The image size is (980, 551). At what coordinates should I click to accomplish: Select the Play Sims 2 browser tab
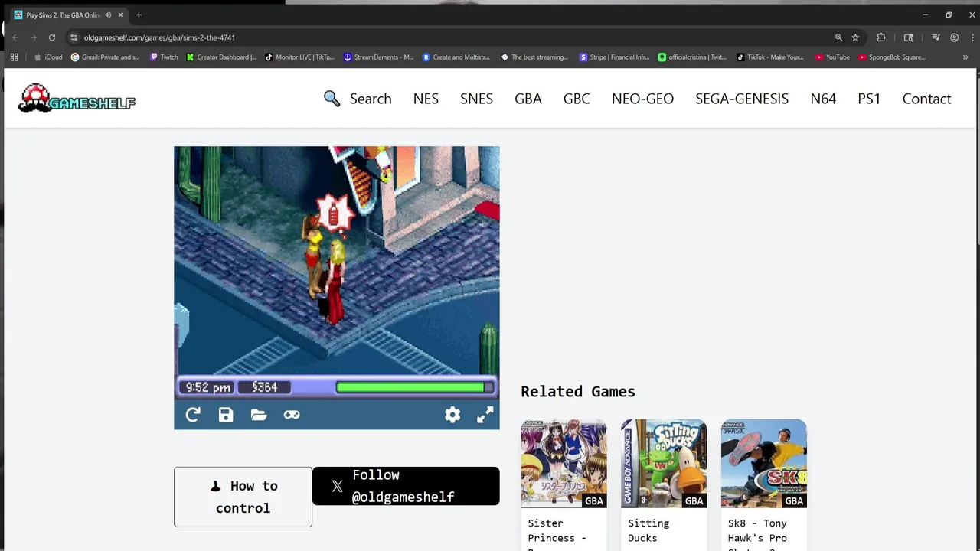63,15
